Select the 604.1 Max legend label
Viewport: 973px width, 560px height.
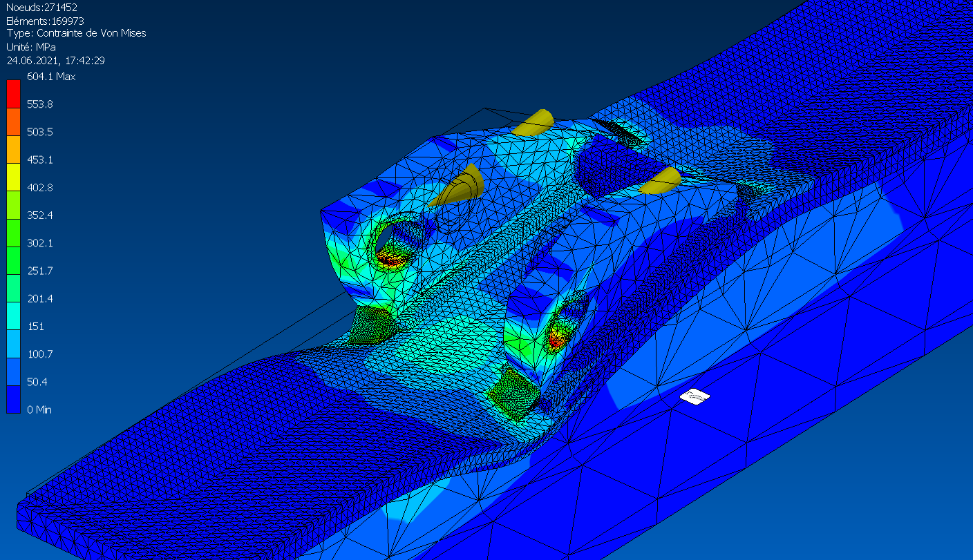click(x=51, y=77)
